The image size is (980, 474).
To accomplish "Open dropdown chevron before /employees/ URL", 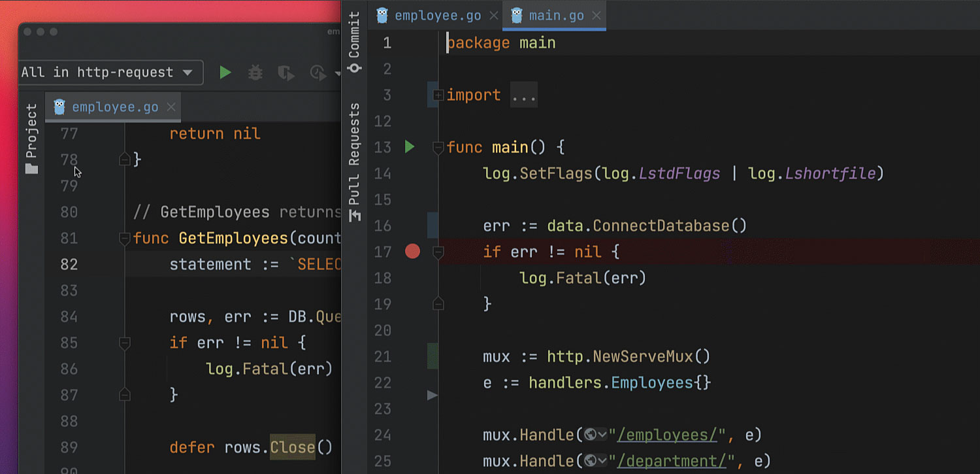I will 602,435.
